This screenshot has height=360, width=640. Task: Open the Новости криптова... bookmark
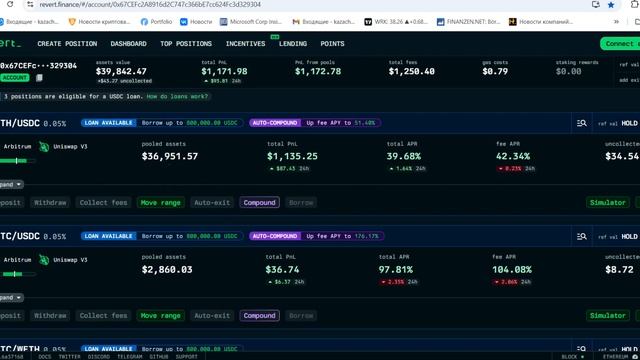point(99,22)
